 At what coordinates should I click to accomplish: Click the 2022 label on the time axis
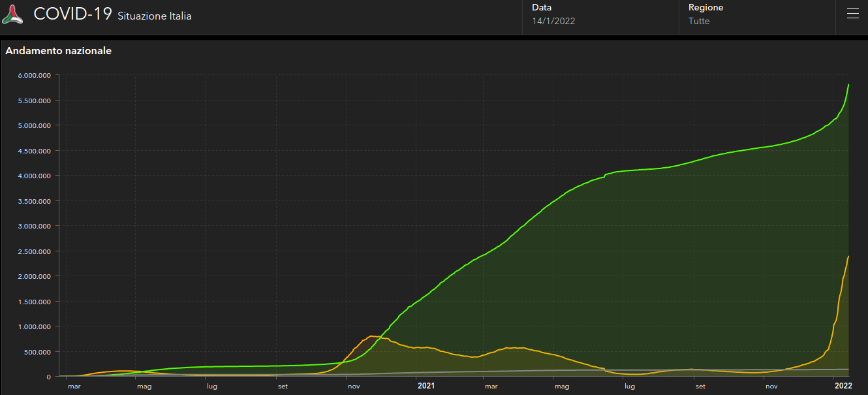point(843,386)
